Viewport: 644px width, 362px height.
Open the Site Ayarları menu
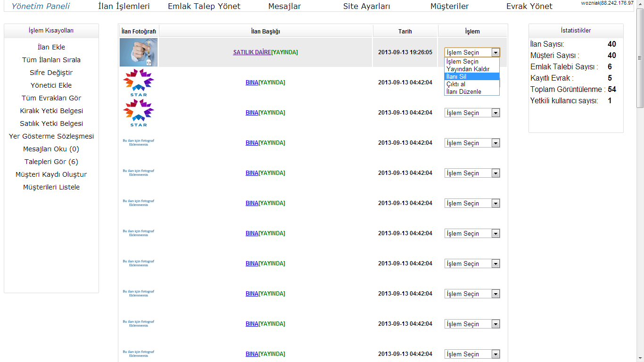coord(366,6)
